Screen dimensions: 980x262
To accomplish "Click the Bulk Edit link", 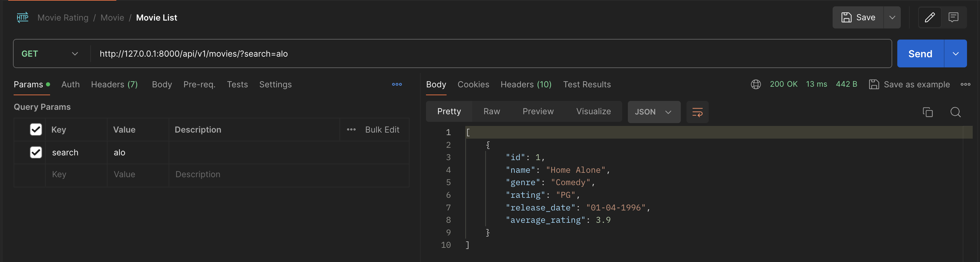I will 382,129.
